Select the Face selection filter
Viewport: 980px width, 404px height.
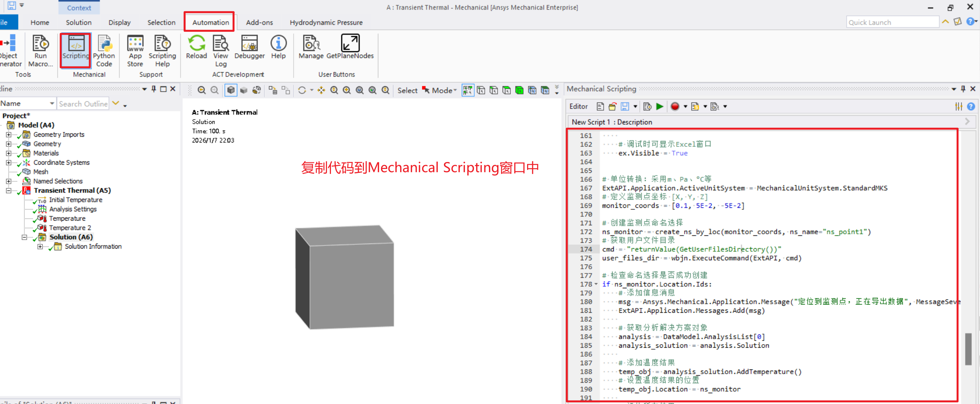coord(507,91)
